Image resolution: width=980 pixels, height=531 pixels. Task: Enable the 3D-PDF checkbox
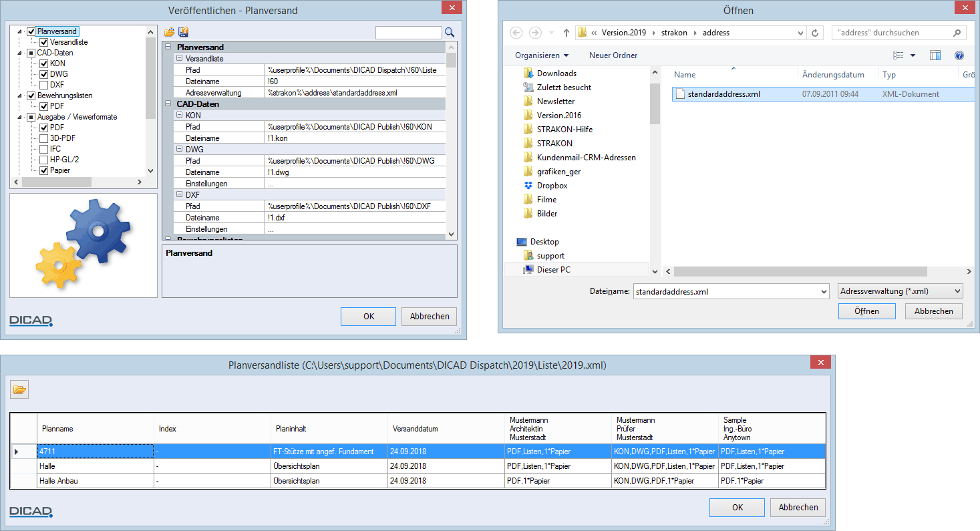[x=44, y=138]
